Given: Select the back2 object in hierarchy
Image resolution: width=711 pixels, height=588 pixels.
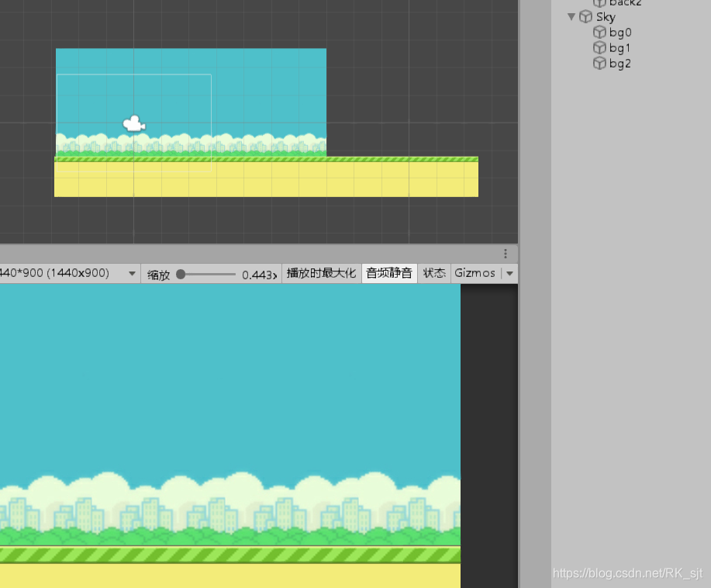Looking at the screenshot, I should [x=625, y=3].
